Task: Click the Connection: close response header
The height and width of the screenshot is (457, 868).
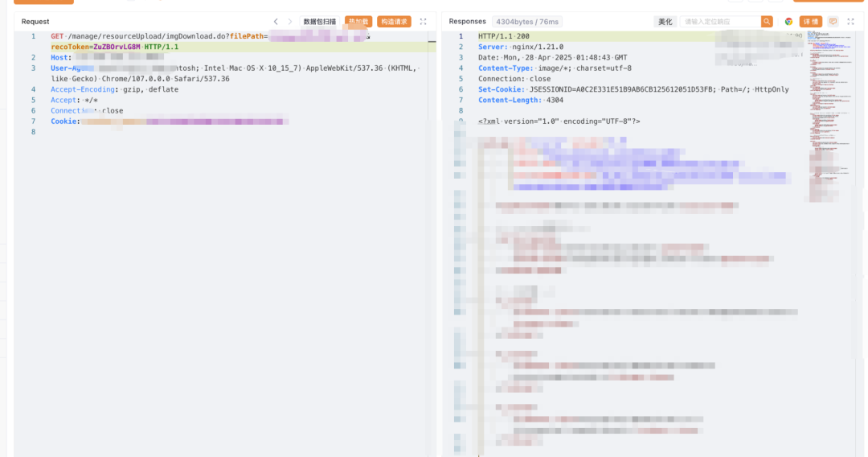Action: coord(514,79)
